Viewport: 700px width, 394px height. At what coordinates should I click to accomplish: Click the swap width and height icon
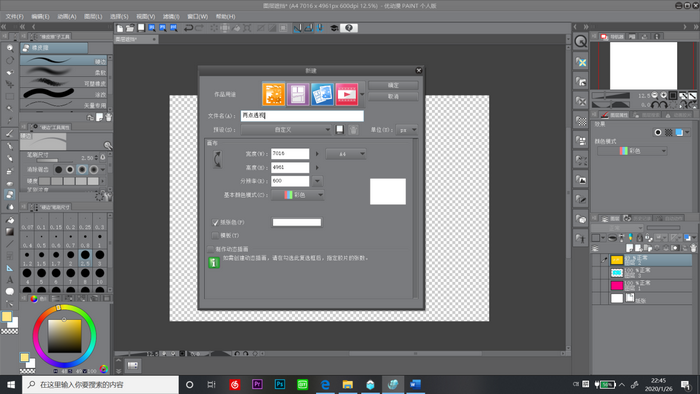point(217,159)
